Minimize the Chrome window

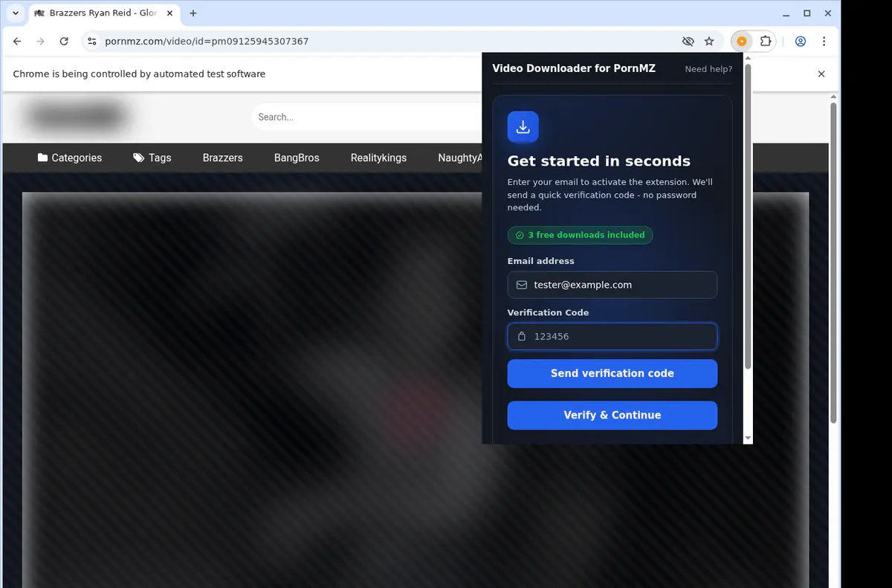[x=786, y=13]
